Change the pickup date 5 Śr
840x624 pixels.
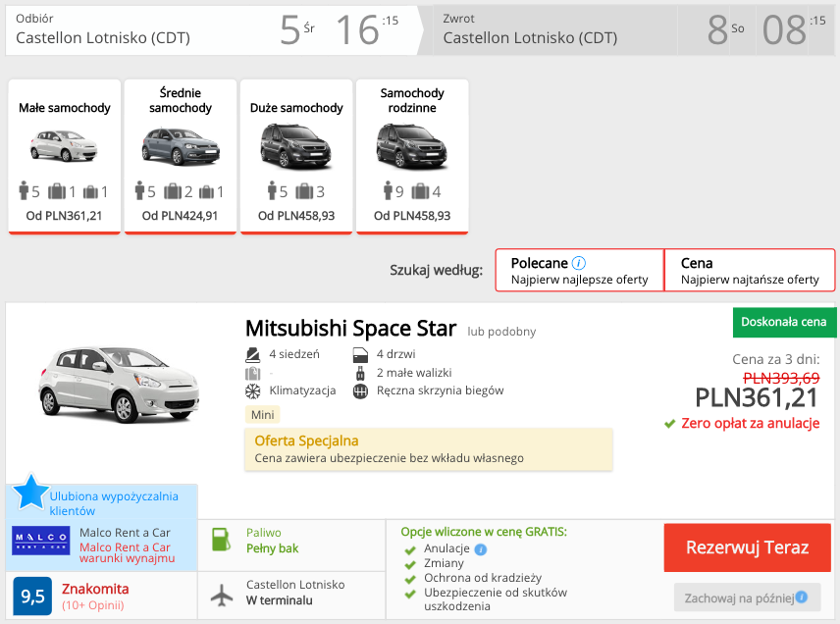298,29
